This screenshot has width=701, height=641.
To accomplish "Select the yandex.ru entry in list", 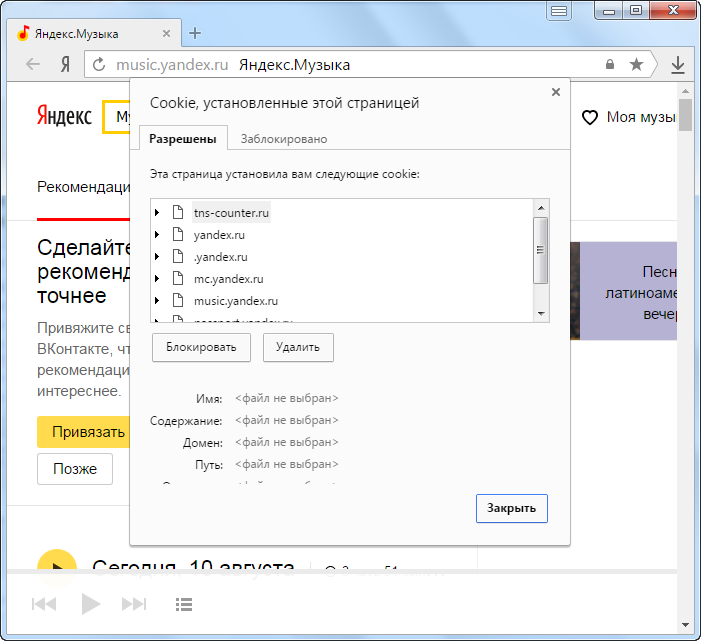I will click(x=219, y=235).
